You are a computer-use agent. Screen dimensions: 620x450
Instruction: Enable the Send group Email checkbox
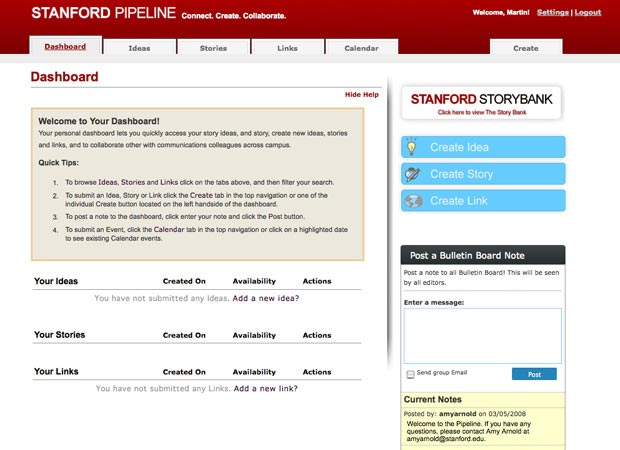[x=410, y=374]
